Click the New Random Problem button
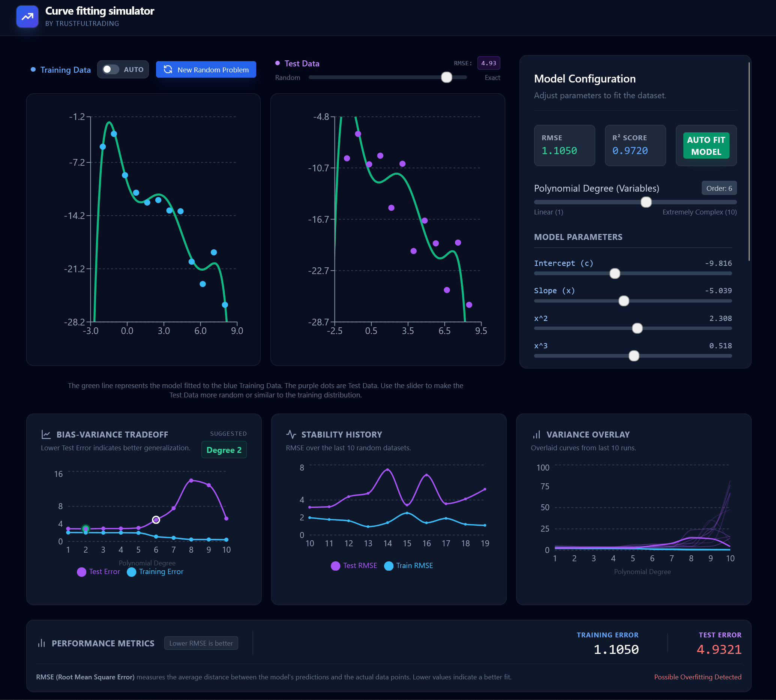The image size is (776, 700). click(206, 69)
